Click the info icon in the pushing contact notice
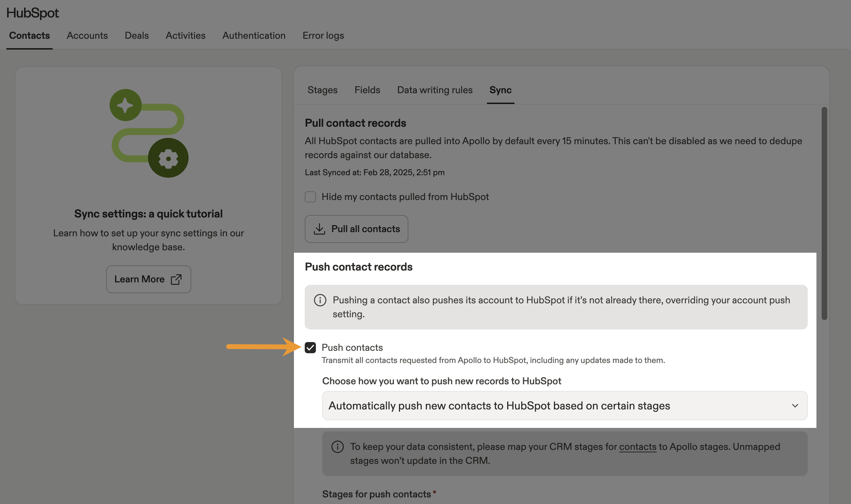The width and height of the screenshot is (851, 504). 320,300
